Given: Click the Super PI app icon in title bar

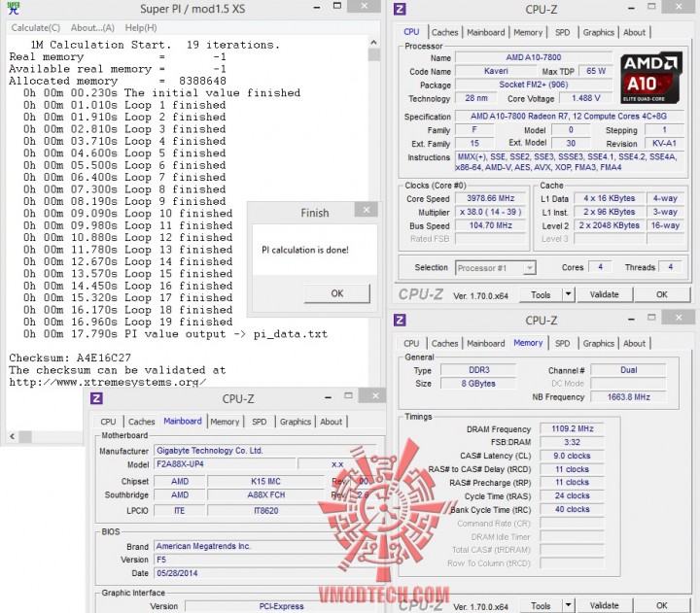Looking at the screenshot, I should [13, 8].
